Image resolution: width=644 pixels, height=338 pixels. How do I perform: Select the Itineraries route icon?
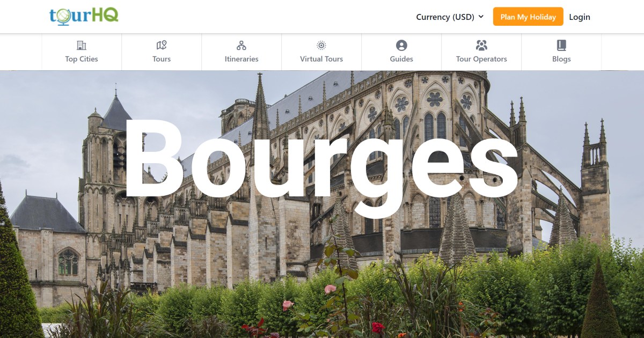(x=241, y=45)
